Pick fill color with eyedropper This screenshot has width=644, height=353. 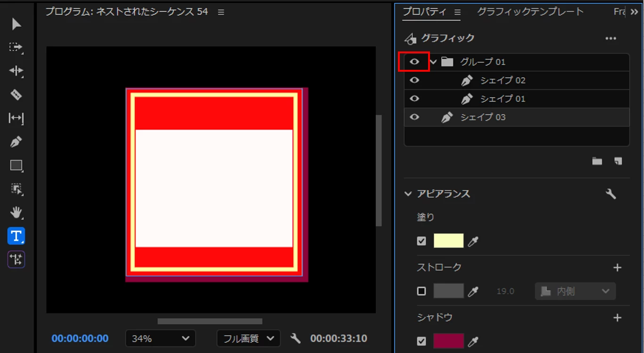[x=473, y=242]
